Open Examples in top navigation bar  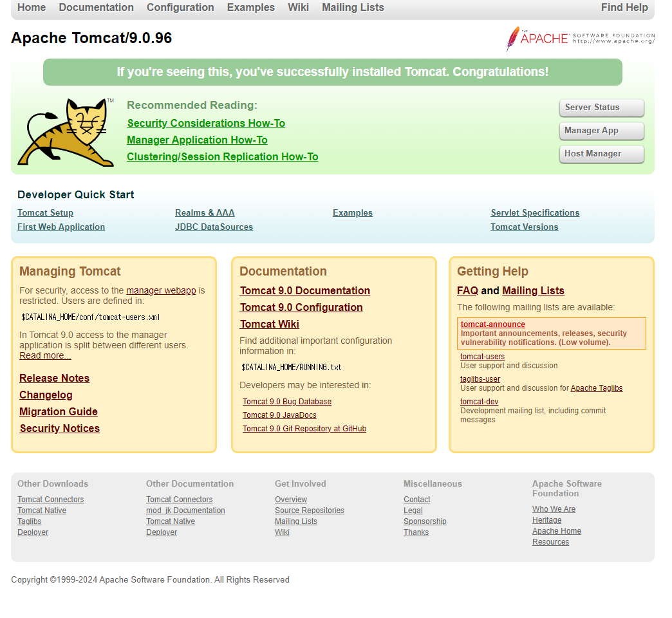tap(251, 7)
